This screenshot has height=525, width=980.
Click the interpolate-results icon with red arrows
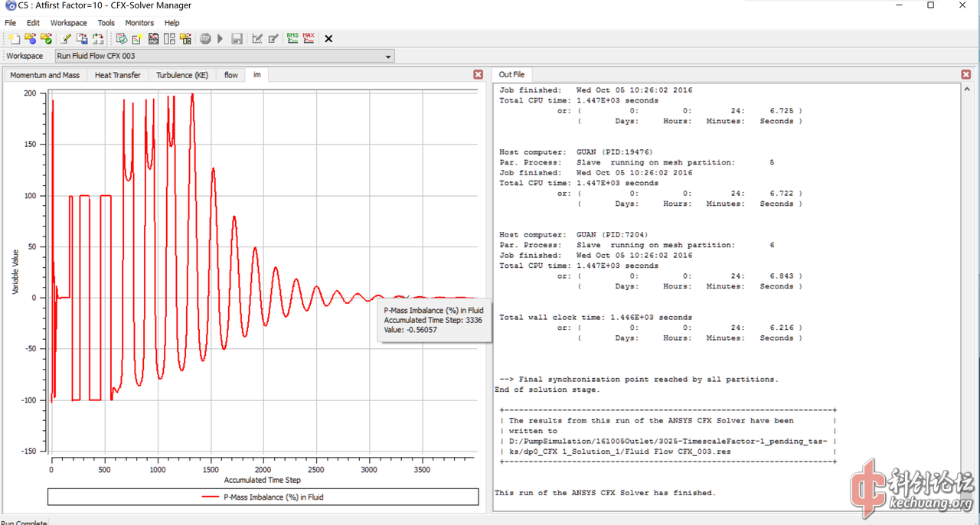98,38
